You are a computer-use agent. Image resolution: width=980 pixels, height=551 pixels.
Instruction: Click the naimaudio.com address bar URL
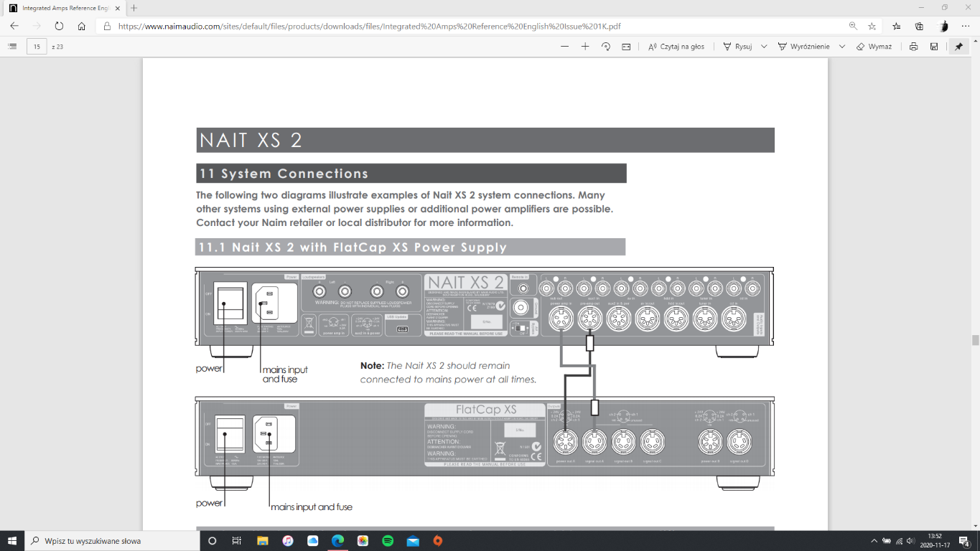click(x=369, y=26)
